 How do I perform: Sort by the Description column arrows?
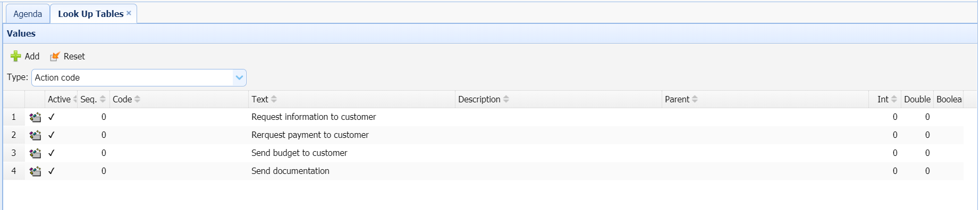[506, 99]
